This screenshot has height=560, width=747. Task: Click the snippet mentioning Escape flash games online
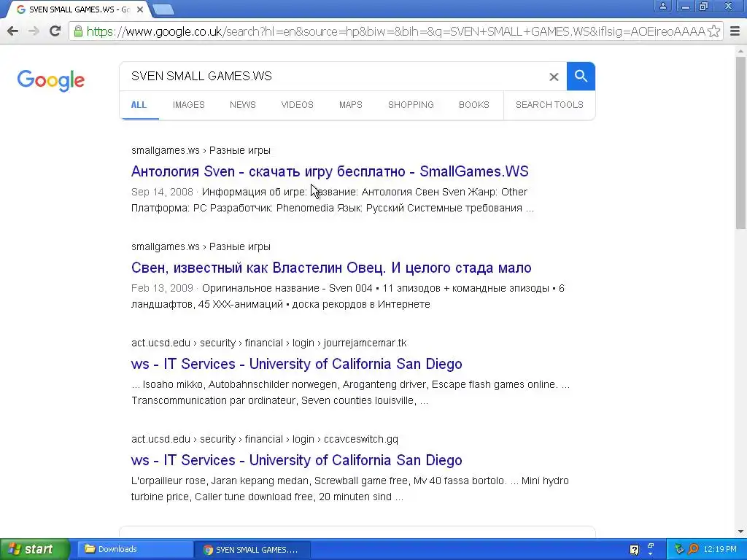(351, 392)
